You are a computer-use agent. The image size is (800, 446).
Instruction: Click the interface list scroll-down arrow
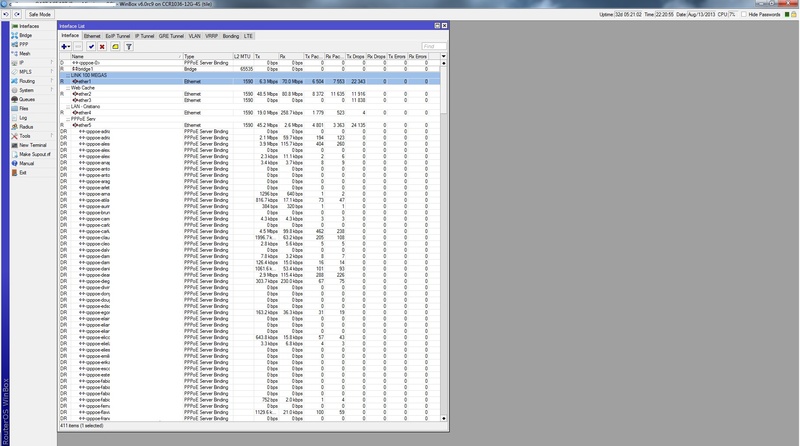tap(443, 418)
